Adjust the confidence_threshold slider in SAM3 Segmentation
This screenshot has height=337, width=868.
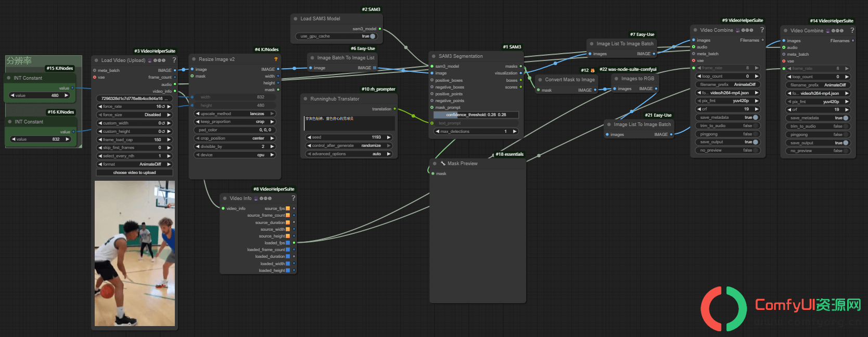coord(476,115)
